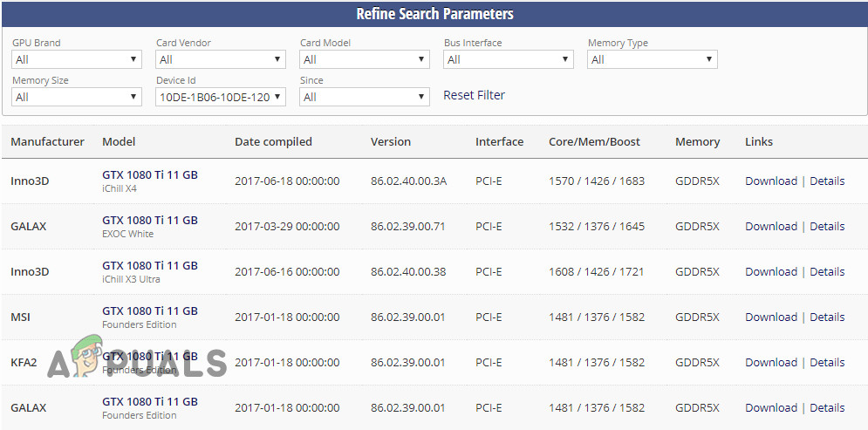
Task: Open the Memory Type dropdown
Action: pos(653,60)
